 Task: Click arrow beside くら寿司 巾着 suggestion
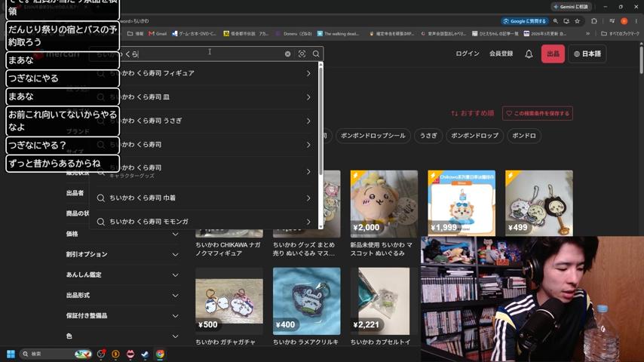tap(308, 198)
